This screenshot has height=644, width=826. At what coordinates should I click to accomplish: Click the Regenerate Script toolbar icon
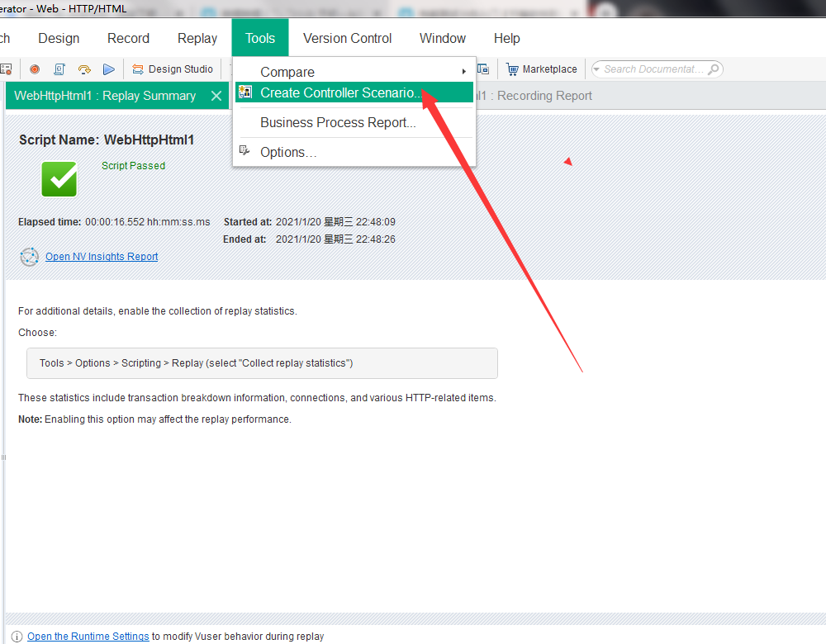[x=83, y=69]
